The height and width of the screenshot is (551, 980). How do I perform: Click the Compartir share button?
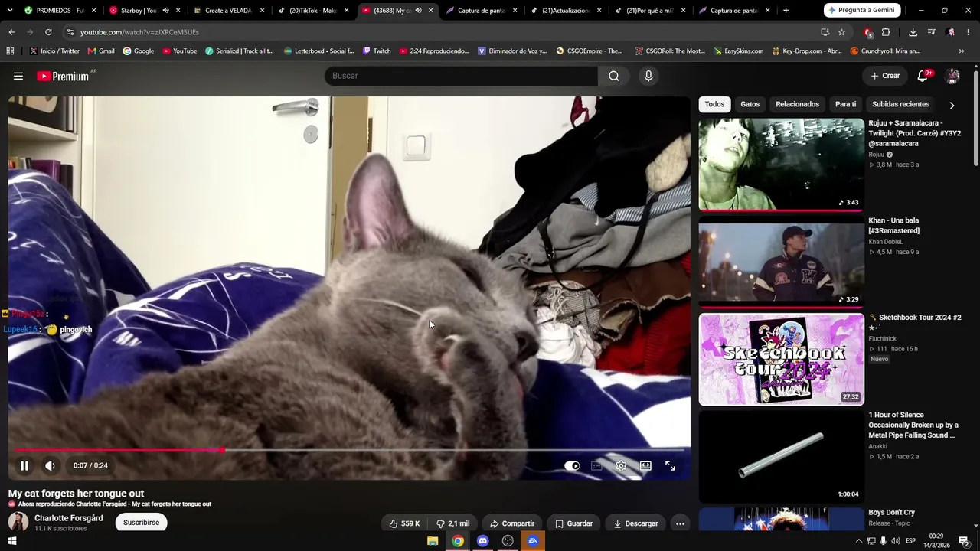512,523
